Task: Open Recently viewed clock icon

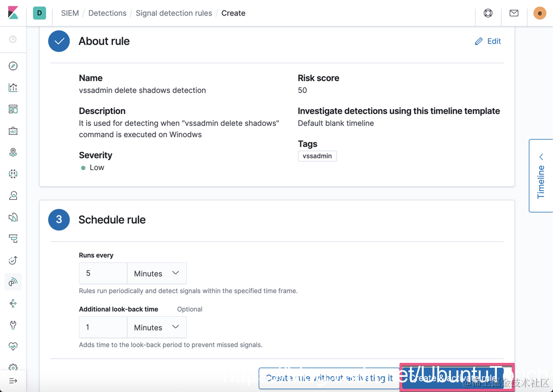Action: [13, 39]
